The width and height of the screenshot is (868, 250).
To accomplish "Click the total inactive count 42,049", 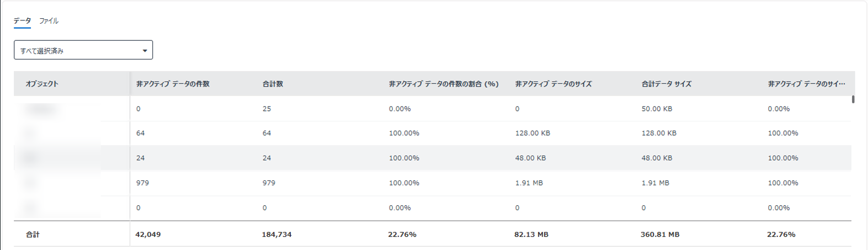I will [148, 235].
